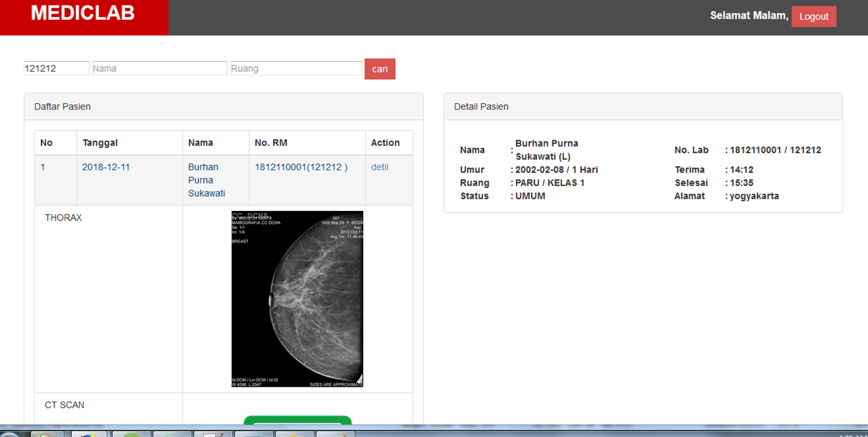
Task: Click the Tanggal column header
Action: click(x=100, y=142)
